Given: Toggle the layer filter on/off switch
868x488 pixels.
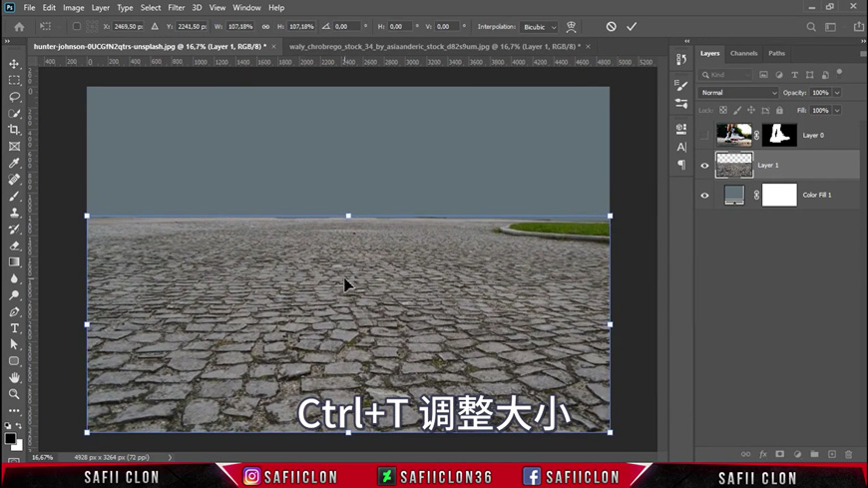Looking at the screenshot, I should click(x=839, y=73).
